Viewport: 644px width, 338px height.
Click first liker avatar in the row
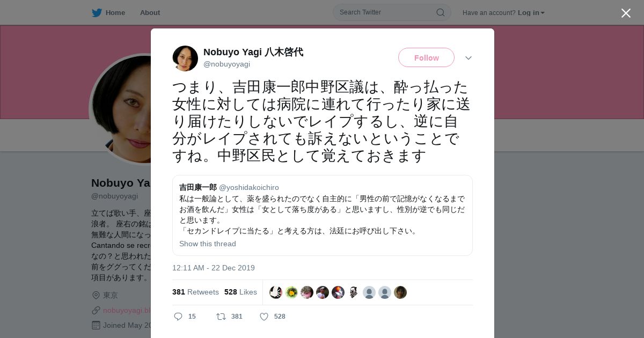coord(276,292)
